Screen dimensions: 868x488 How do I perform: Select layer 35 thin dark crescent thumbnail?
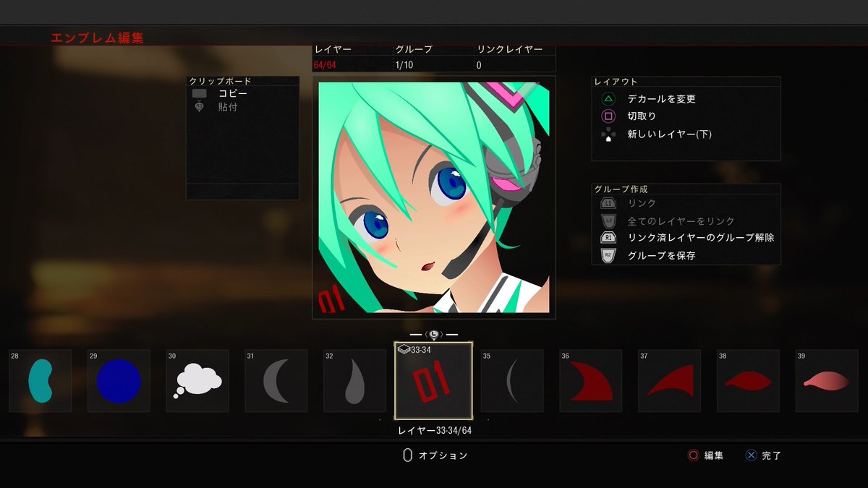tap(512, 381)
